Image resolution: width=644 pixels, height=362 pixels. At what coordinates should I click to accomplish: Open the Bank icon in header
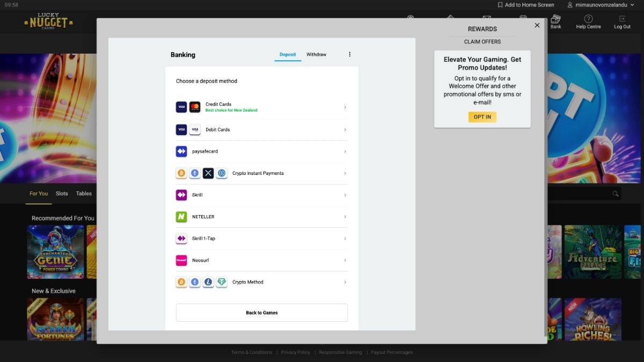pos(555,19)
